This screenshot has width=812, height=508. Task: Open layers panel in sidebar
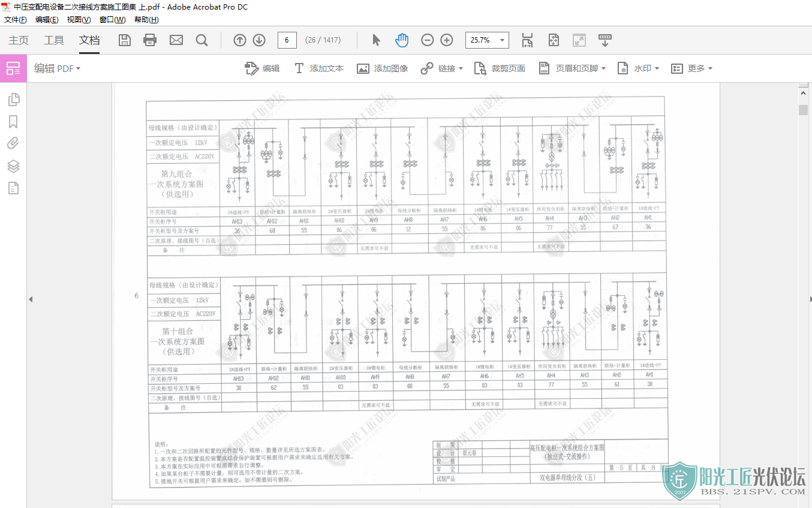click(13, 166)
